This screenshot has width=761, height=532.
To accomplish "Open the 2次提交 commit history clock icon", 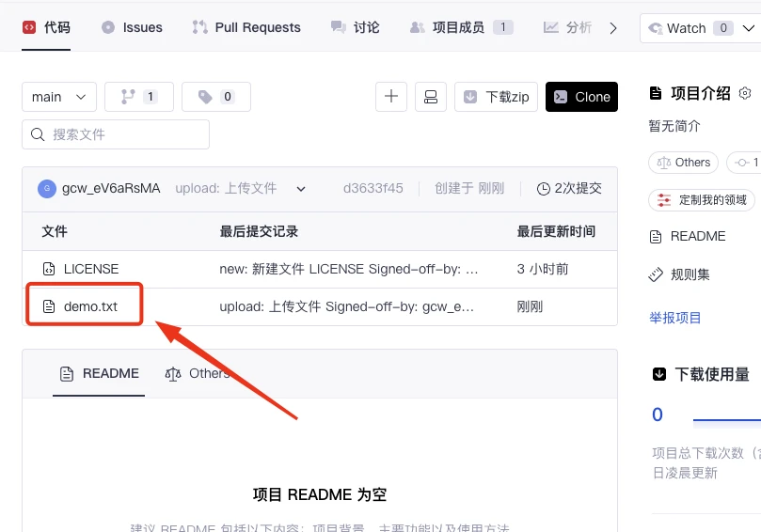I will pyautogui.click(x=543, y=189).
